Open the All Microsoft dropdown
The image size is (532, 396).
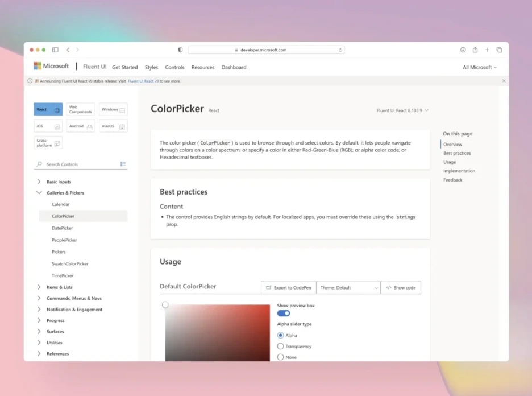point(479,67)
